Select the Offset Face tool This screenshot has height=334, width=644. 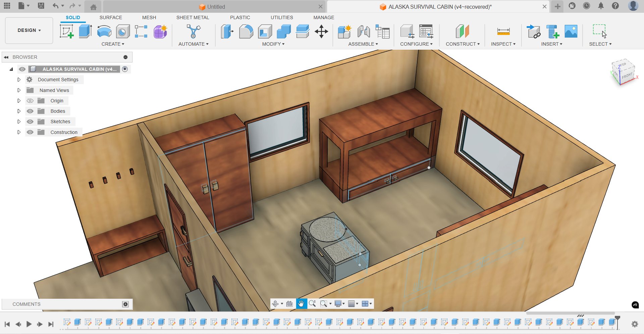pyautogui.click(x=303, y=32)
